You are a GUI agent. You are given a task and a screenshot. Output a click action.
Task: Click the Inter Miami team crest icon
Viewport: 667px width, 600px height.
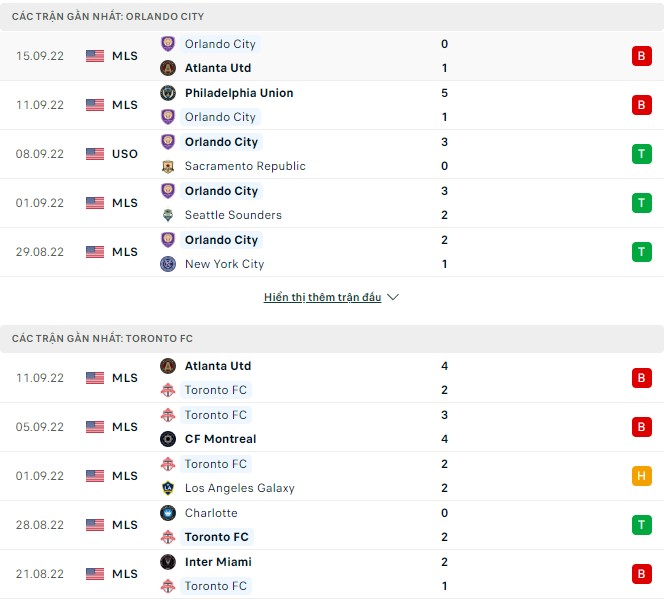[168, 562]
